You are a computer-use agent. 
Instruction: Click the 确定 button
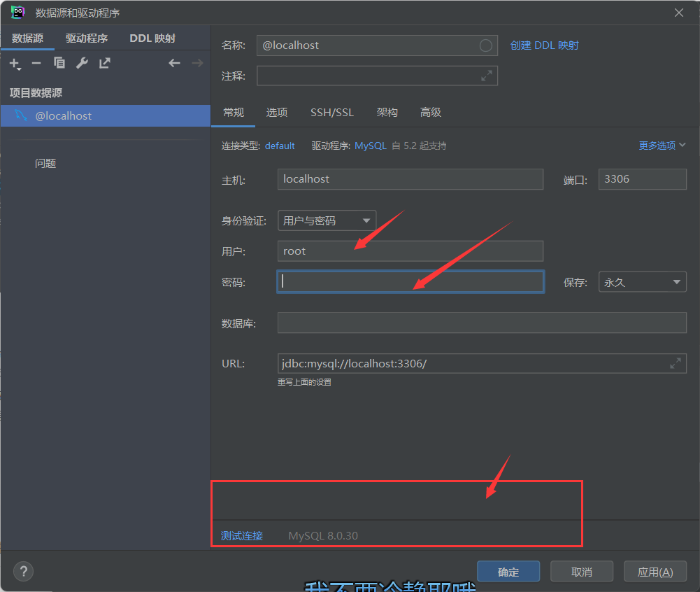pos(508,572)
